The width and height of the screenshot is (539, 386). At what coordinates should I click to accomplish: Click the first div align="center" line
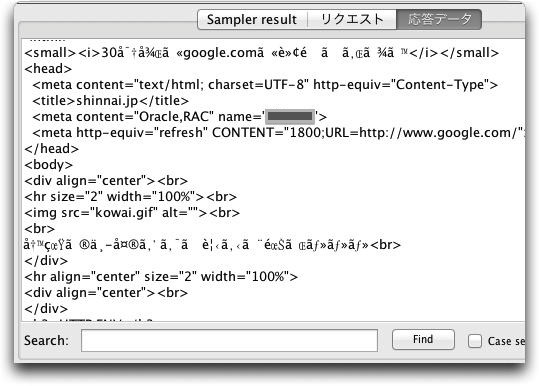[x=106, y=181]
